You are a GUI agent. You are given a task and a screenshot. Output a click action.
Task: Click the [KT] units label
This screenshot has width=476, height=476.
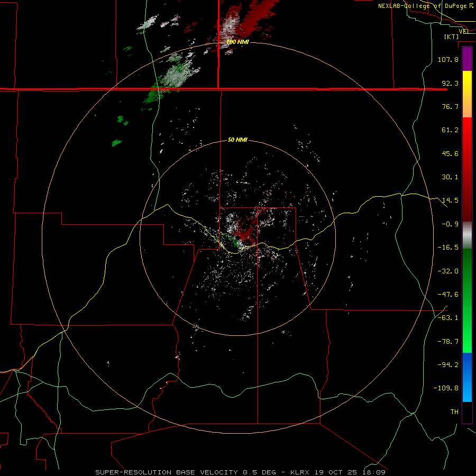tap(452, 36)
